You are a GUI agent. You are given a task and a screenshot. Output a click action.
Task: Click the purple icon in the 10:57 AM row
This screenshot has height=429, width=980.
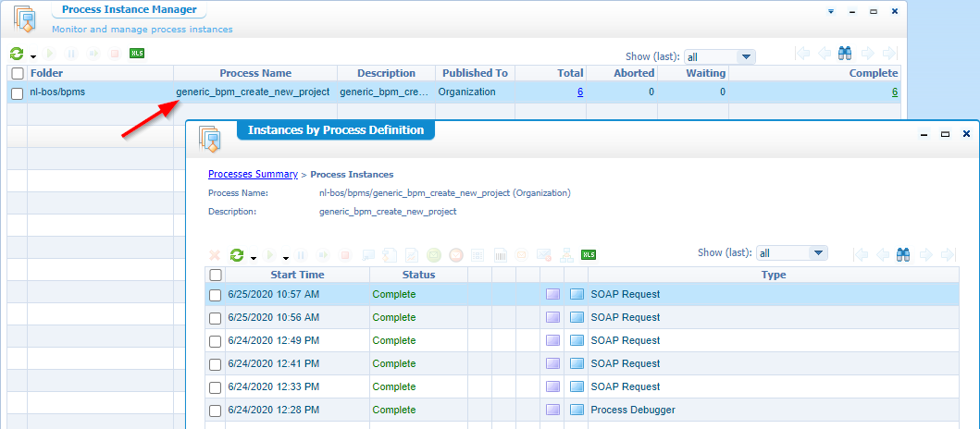[552, 295]
